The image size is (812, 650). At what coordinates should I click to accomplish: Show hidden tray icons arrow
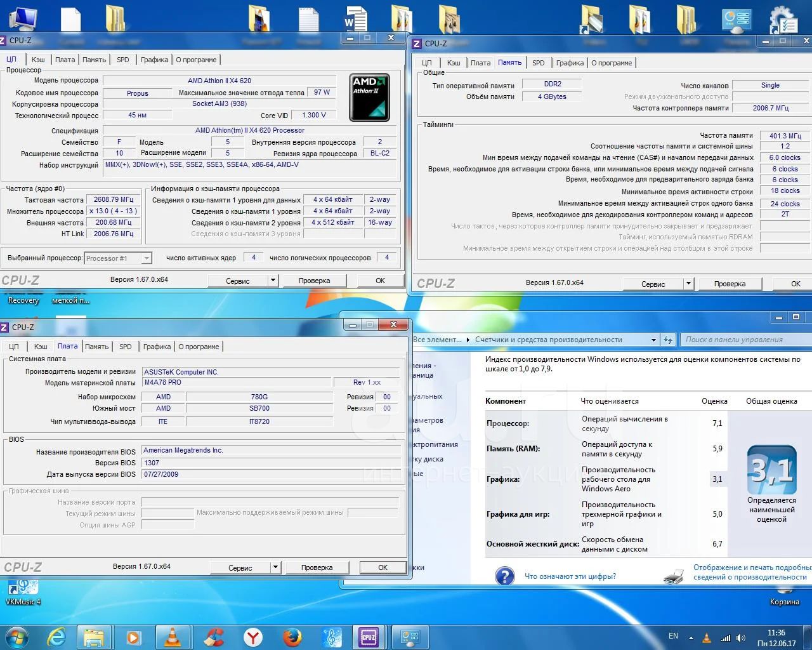pos(691,638)
